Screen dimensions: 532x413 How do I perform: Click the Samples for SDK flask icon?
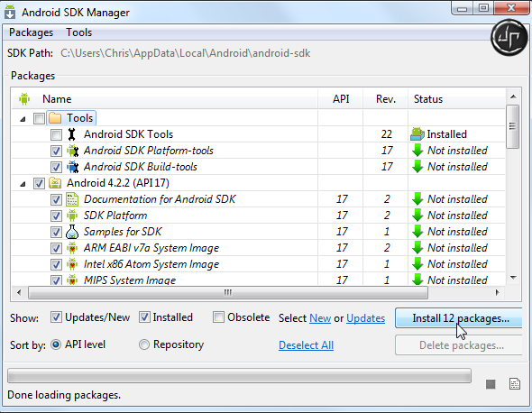coord(72,232)
